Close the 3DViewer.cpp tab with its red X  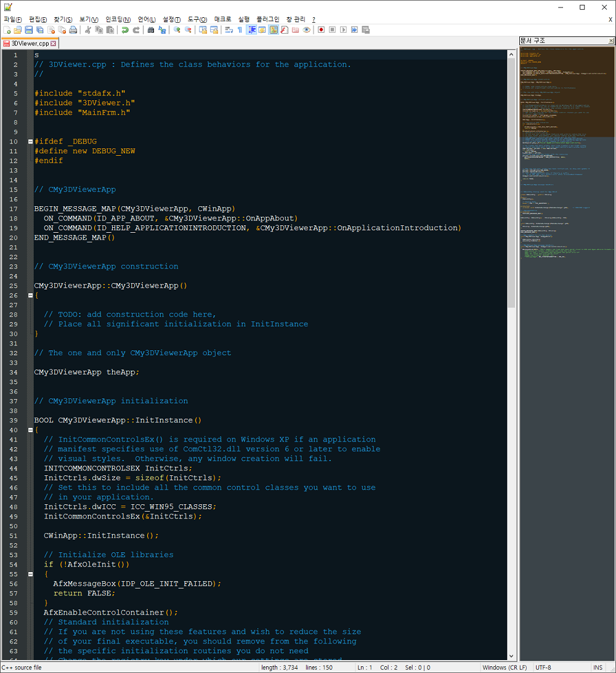53,43
